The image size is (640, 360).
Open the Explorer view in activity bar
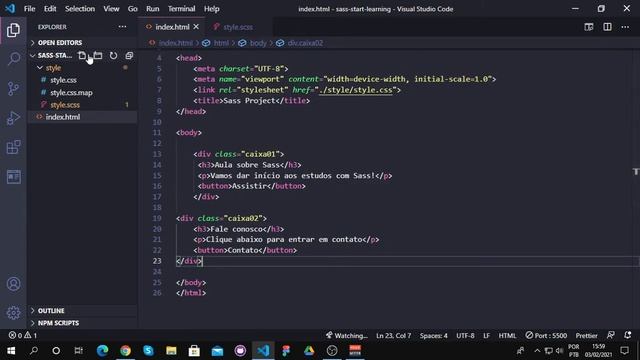(x=13, y=30)
